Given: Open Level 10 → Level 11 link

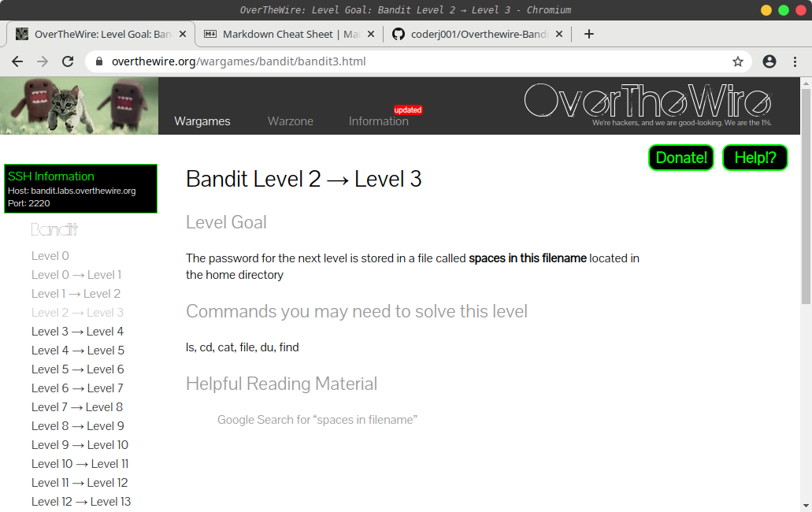Looking at the screenshot, I should pyautogui.click(x=80, y=464).
